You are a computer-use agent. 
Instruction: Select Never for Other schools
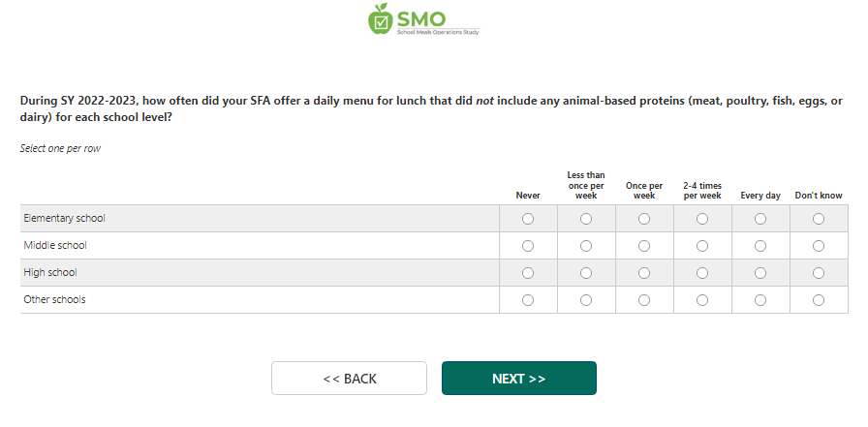point(528,300)
